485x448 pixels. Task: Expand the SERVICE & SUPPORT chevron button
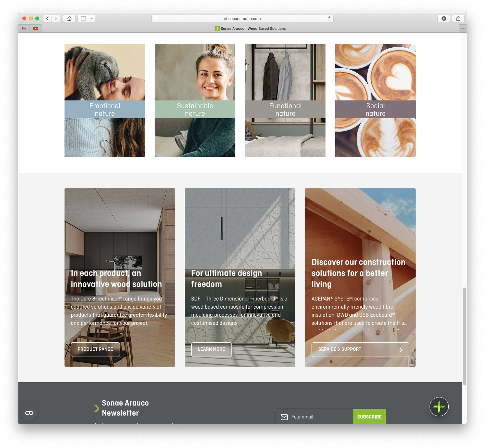401,349
